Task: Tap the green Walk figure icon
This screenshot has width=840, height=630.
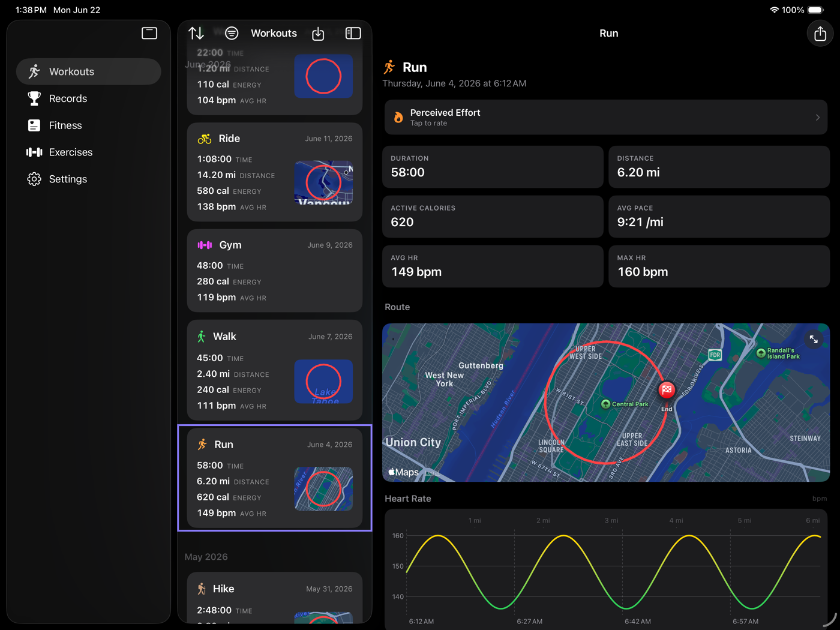Action: point(202,337)
